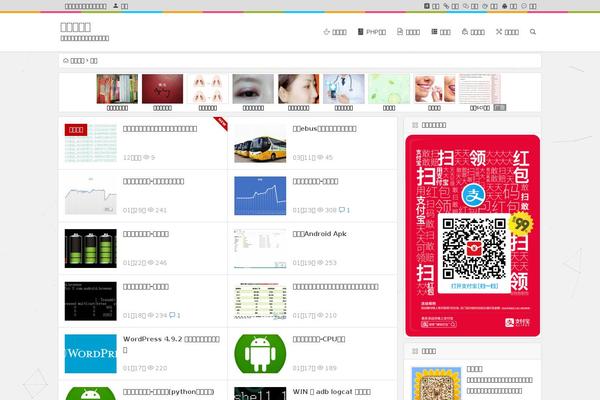Click the sidebar heading icon below the Alipay banner

pyautogui.click(x=415, y=351)
